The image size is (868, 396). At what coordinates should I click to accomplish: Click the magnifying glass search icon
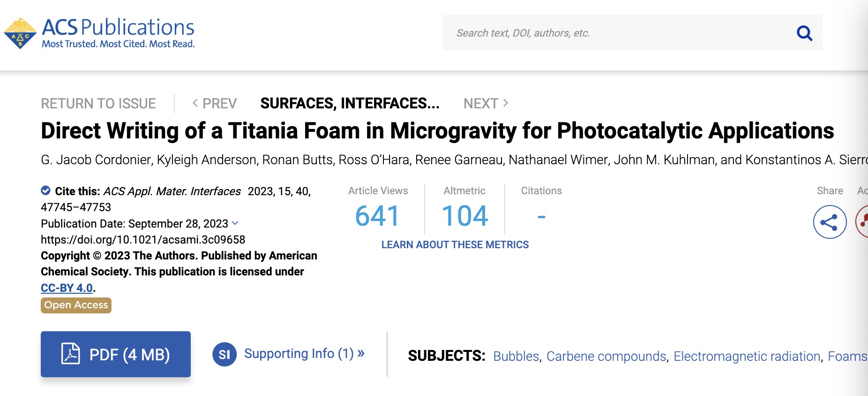[804, 33]
